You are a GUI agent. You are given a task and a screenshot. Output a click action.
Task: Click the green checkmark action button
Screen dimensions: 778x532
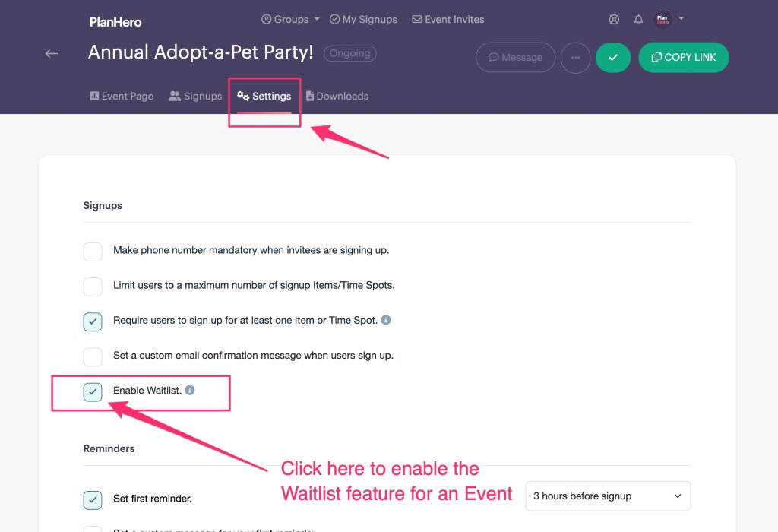[x=613, y=57]
